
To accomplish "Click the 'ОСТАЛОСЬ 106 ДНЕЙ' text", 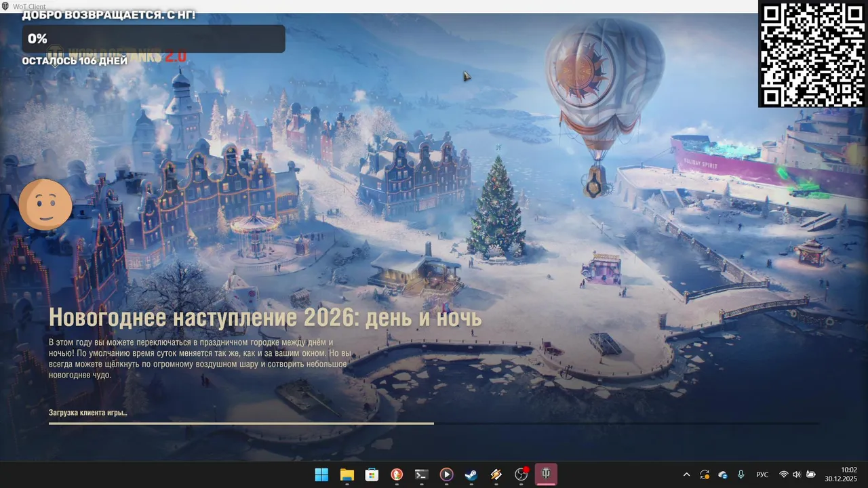I will (75, 61).
